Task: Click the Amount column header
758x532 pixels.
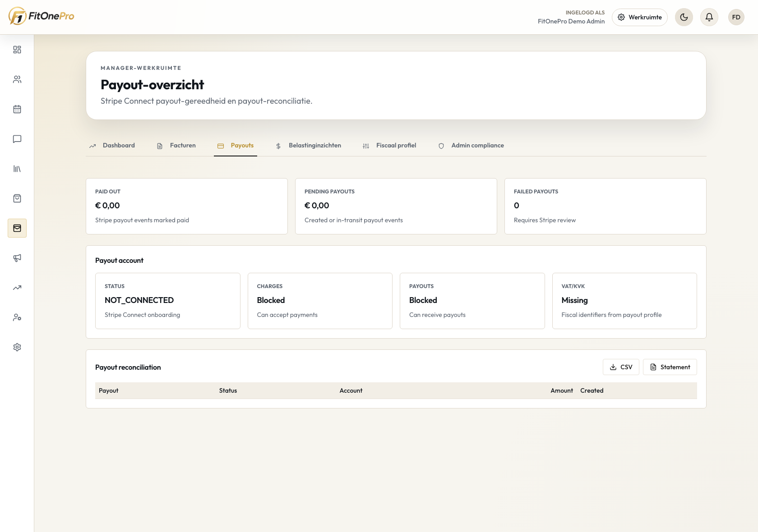Action: pos(562,390)
